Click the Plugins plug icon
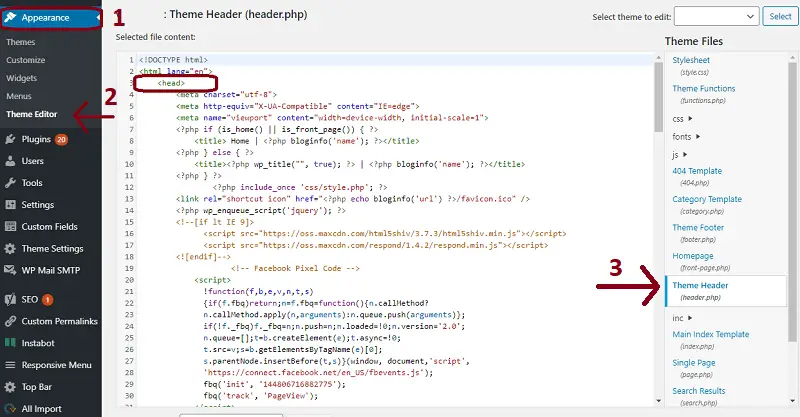Screen dimensions: 800x417 (x=10, y=139)
